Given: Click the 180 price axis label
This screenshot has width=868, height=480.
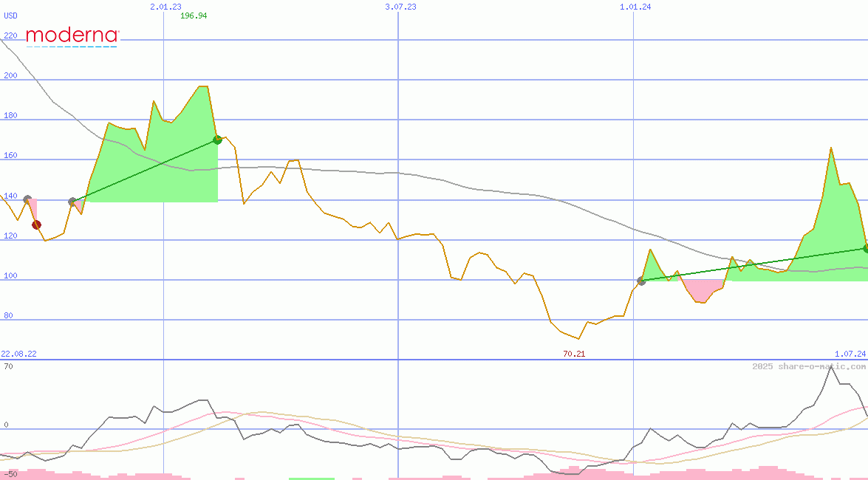Looking at the screenshot, I should pos(10,115).
